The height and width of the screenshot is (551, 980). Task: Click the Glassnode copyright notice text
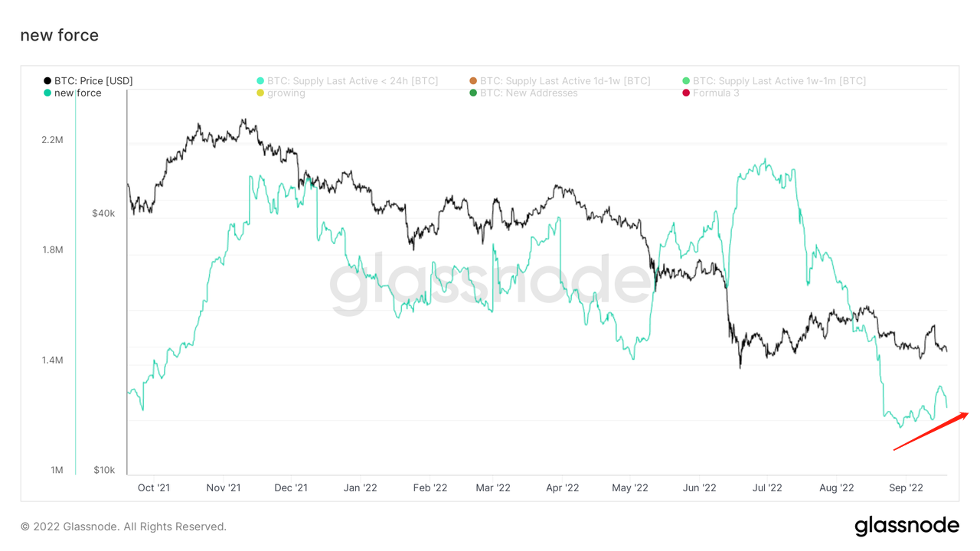[x=123, y=527]
